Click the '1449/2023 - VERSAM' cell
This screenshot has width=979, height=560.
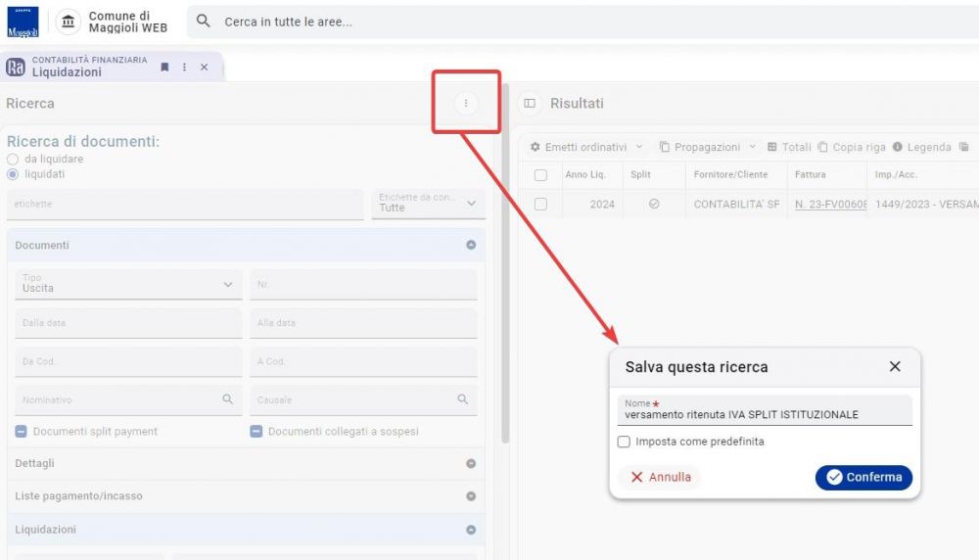926,205
